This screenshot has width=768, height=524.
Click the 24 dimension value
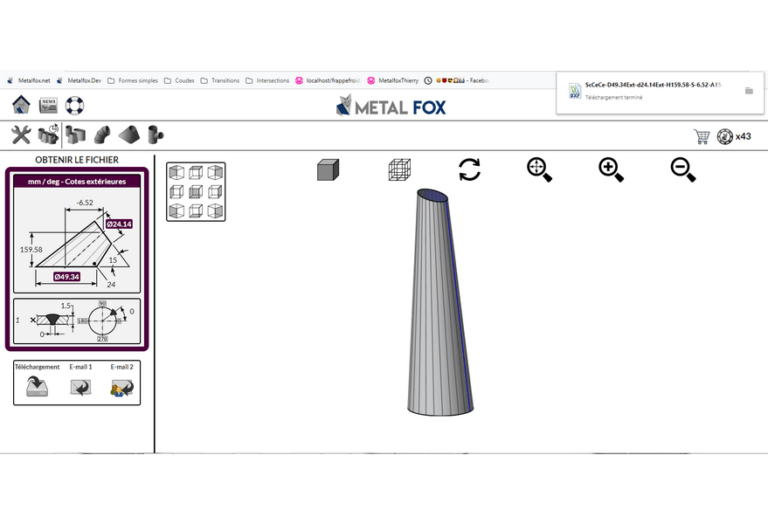click(111, 285)
